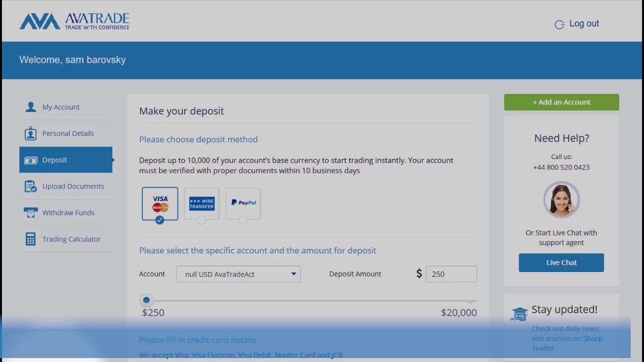
Task: Click 'Please fill in credit card details' text
Action: point(198,340)
